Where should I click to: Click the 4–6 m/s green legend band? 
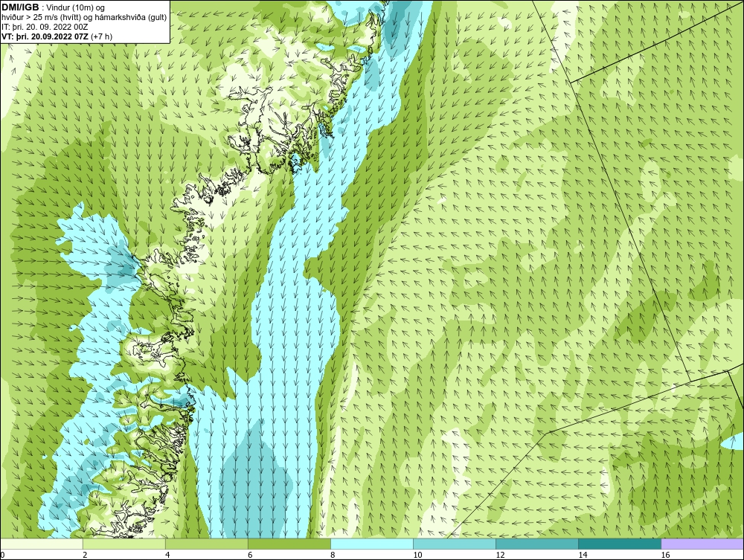pyautogui.click(x=207, y=544)
